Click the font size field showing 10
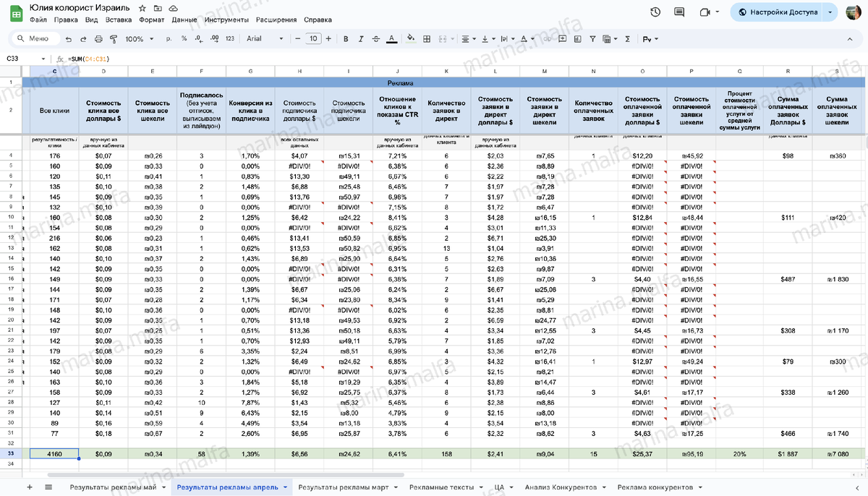The height and width of the screenshot is (496, 868). point(313,39)
